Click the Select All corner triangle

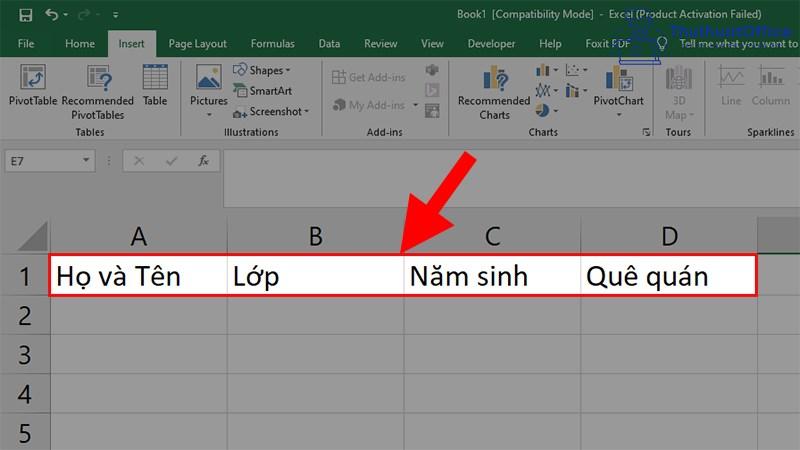click(33, 236)
